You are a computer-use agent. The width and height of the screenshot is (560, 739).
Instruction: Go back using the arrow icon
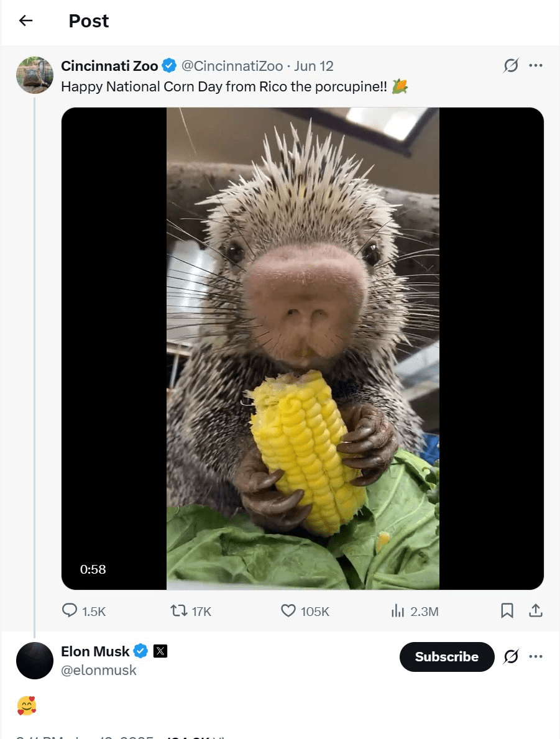25,21
